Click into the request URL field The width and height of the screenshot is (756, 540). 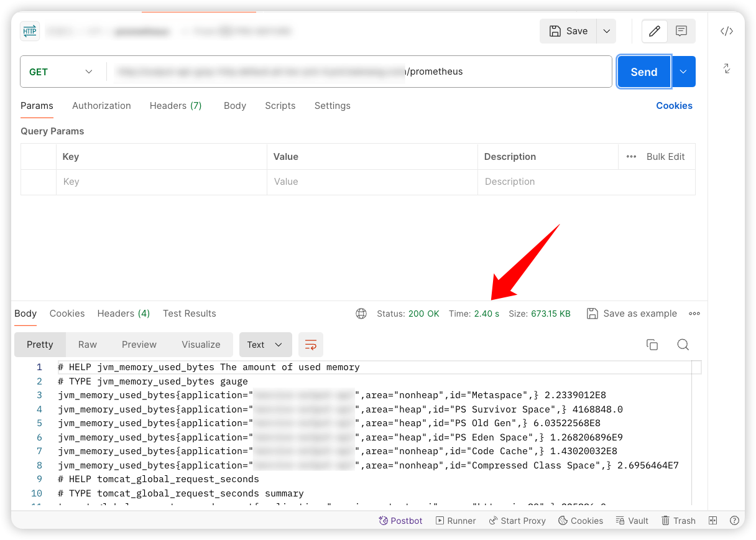pyautogui.click(x=359, y=72)
